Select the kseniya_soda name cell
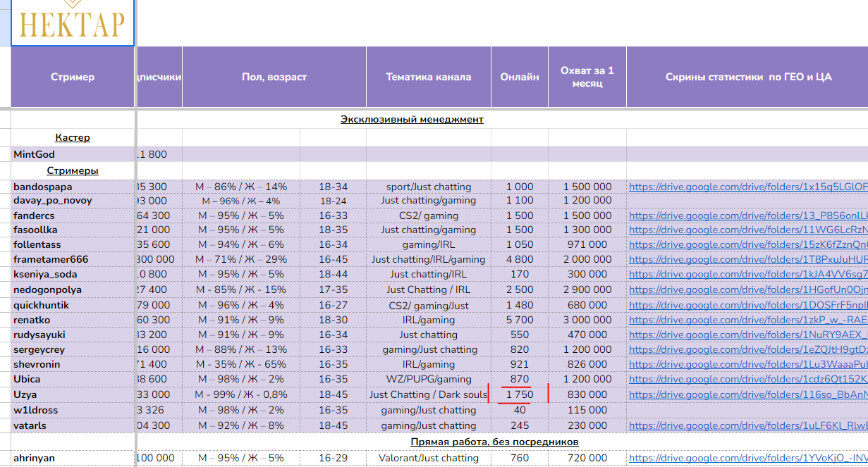Image resolution: width=868 pixels, height=467 pixels. tap(73, 274)
